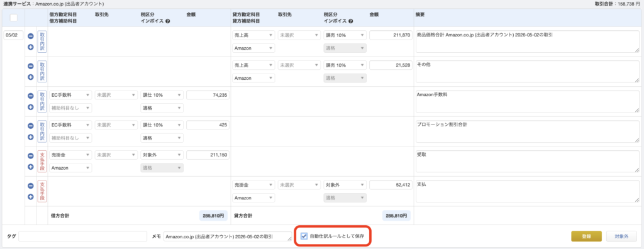Screen dimensions: 644x249
Task: Edit the Amazon手数料 summary text area
Action: [528, 101]
